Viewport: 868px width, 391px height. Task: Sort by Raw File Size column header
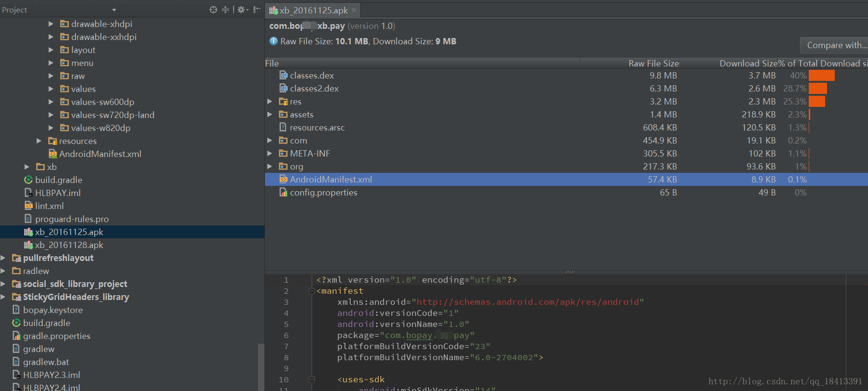(630, 63)
